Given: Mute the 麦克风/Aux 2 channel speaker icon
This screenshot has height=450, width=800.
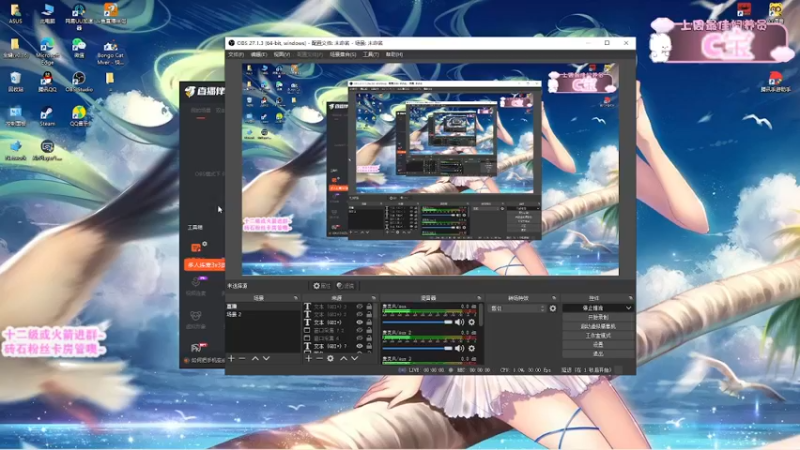Looking at the screenshot, I should pos(459,348).
